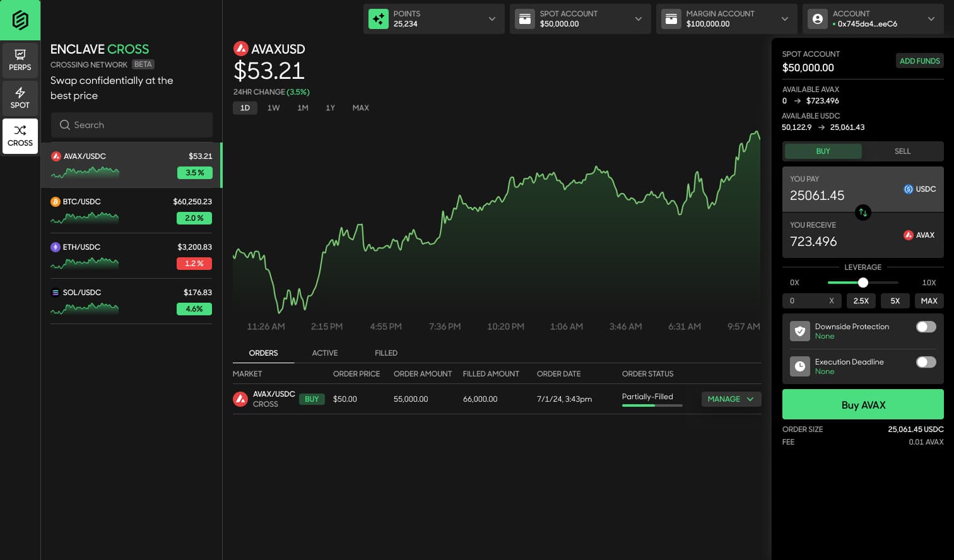Click the swap direction arrows icon
This screenshot has width=954, height=560.
863,213
